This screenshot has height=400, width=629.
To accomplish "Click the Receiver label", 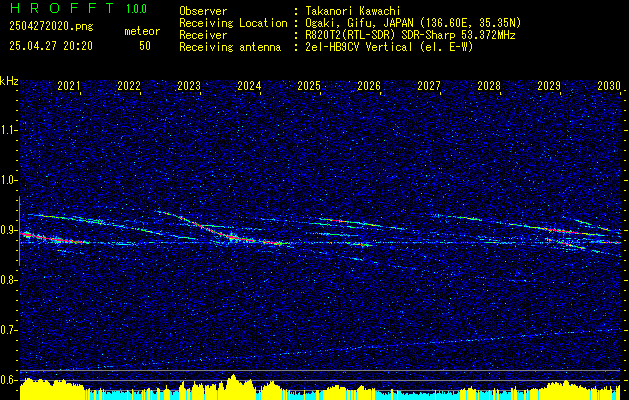I will pyautogui.click(x=203, y=35).
